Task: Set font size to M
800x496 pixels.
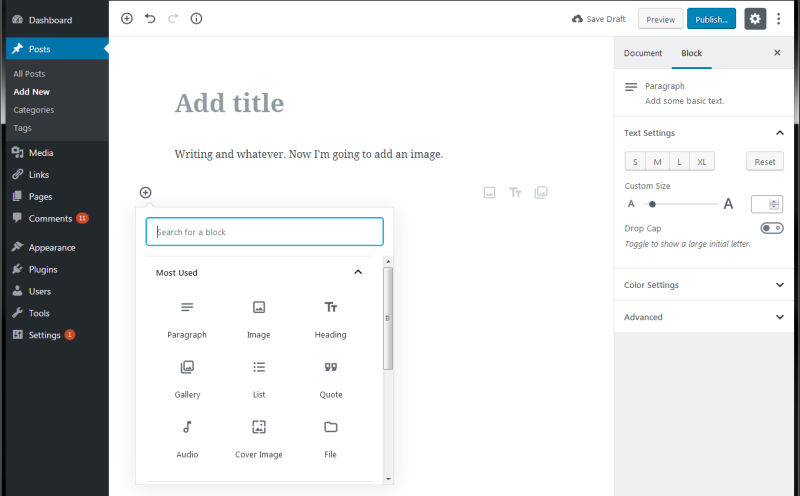Action: pyautogui.click(x=657, y=162)
